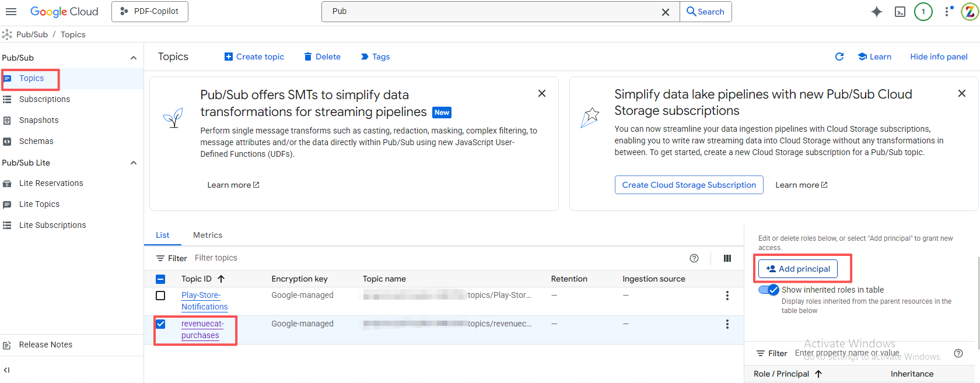Open the PDF-Copilot project selector
The width and height of the screenshot is (980, 383).
tap(150, 12)
